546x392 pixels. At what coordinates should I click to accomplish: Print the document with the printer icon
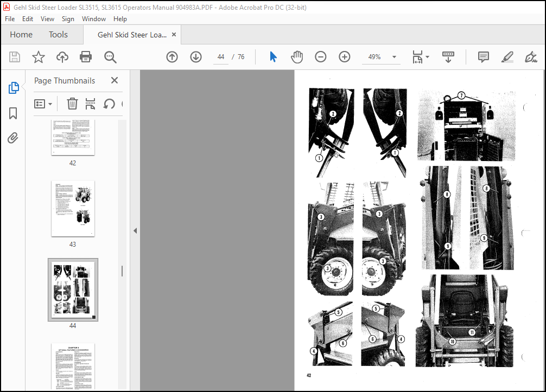[x=86, y=57]
